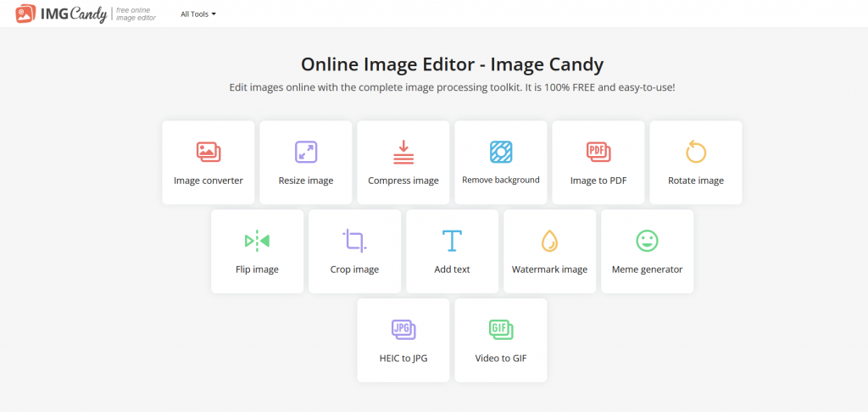The width and height of the screenshot is (868, 412).
Task: Open the Image to PDF icon
Action: [x=598, y=152]
